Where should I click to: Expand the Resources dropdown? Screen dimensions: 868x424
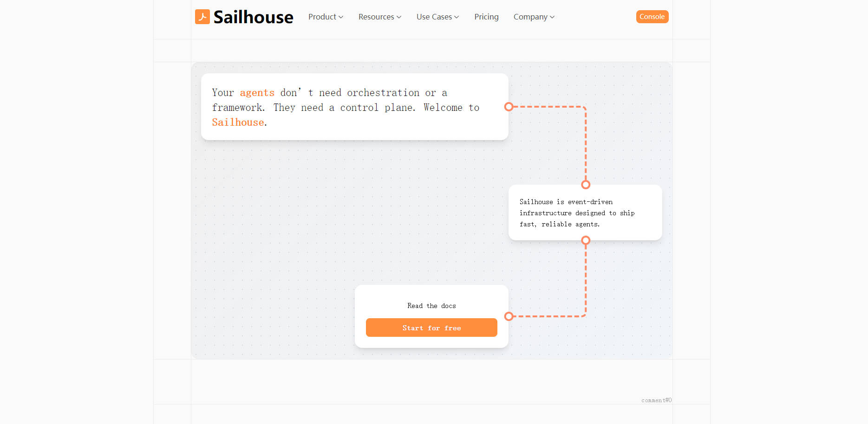pos(379,17)
